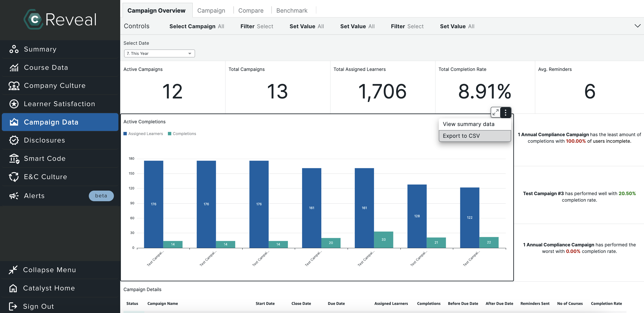Choose View summary data menu entry
The image size is (644, 313).
click(x=475, y=124)
